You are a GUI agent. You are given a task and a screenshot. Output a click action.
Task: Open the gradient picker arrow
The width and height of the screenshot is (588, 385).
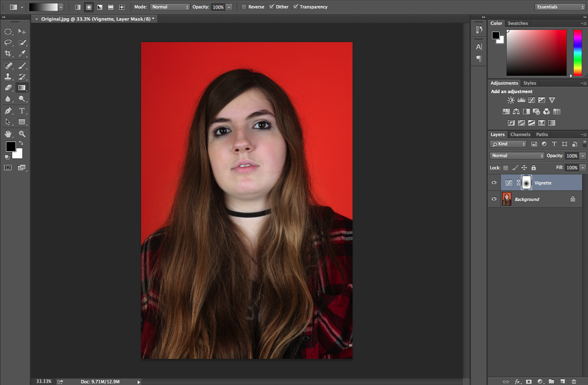(61, 7)
